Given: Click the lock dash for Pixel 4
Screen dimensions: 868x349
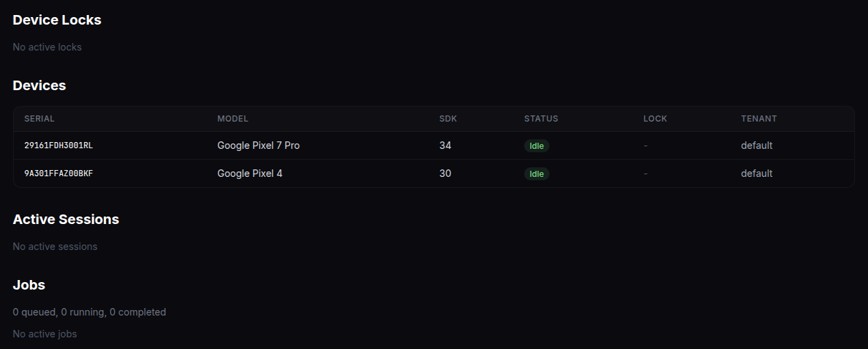Looking at the screenshot, I should [645, 173].
